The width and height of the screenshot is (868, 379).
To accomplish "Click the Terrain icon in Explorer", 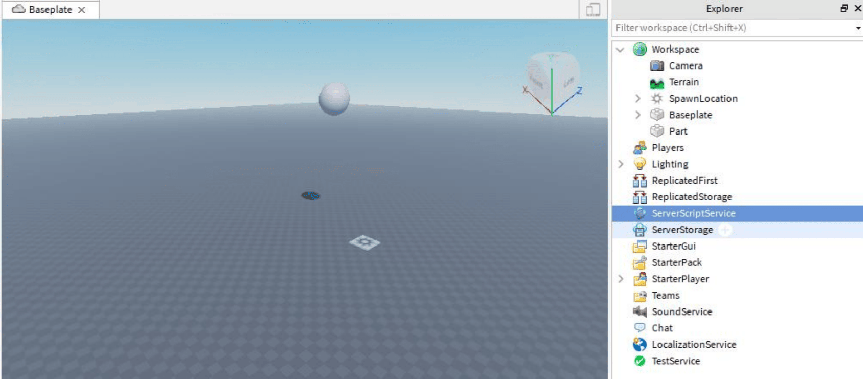I will coord(657,82).
